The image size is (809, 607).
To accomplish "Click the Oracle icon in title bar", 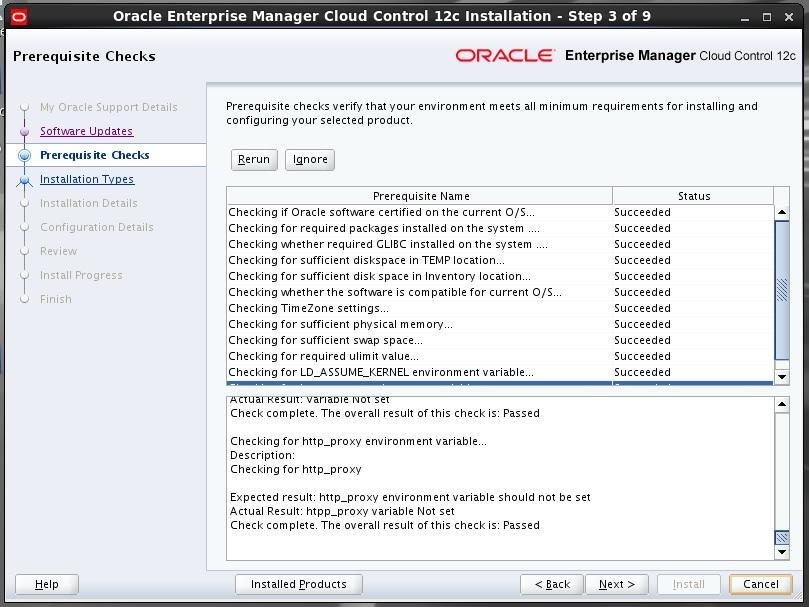I will [x=19, y=17].
